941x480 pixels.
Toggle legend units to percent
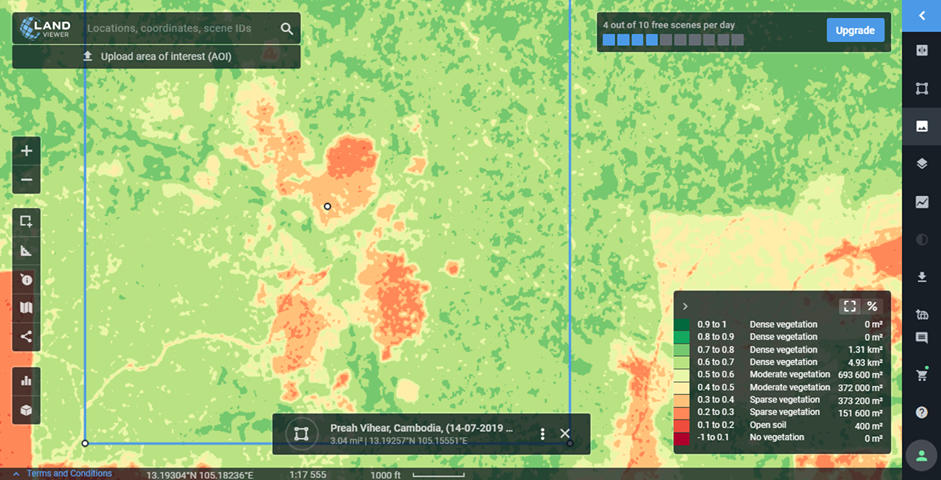tap(872, 306)
